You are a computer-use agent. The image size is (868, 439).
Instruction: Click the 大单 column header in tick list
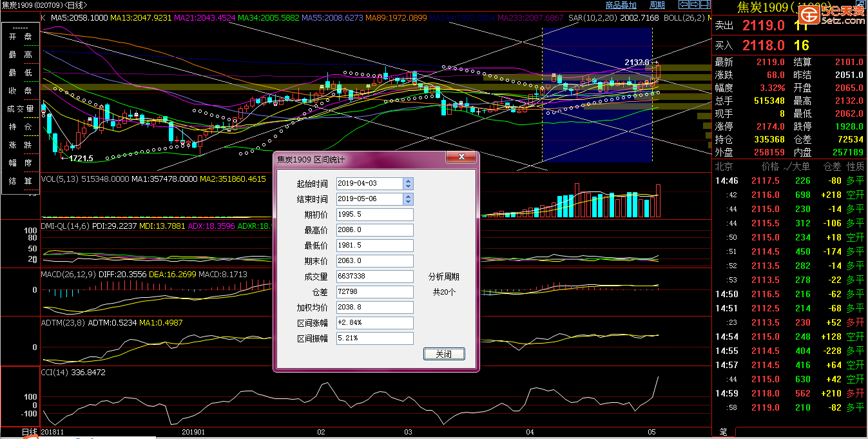tap(800, 166)
